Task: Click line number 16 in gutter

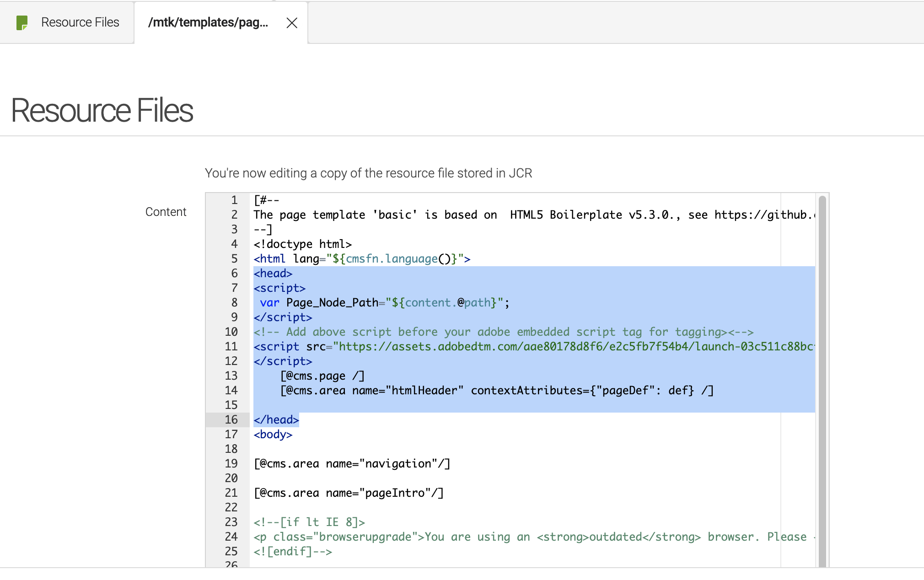Action: point(231,419)
